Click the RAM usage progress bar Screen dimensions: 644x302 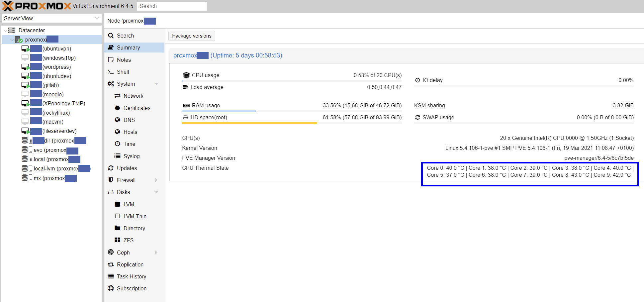point(292,111)
